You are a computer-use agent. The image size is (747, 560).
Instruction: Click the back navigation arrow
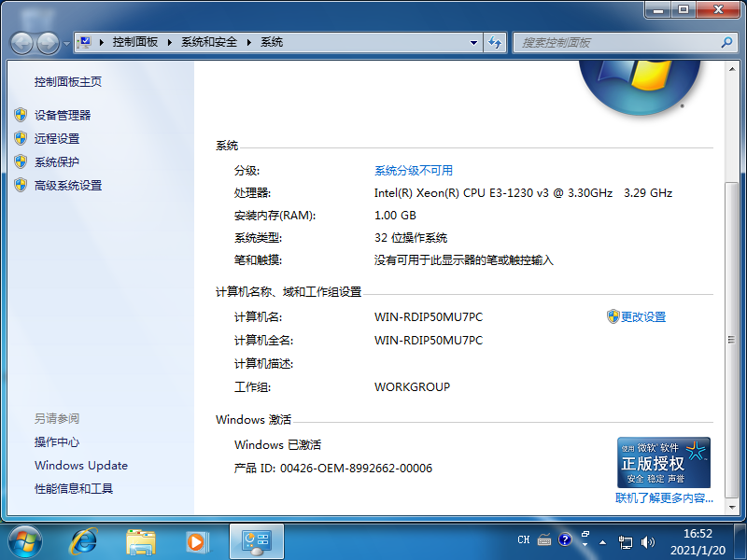point(22,42)
